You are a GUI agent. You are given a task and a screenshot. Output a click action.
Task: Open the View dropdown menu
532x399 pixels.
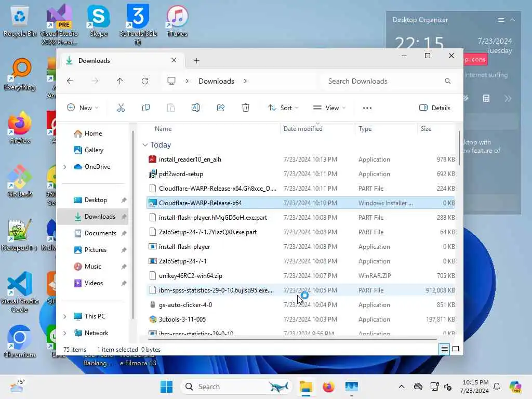[x=329, y=108]
